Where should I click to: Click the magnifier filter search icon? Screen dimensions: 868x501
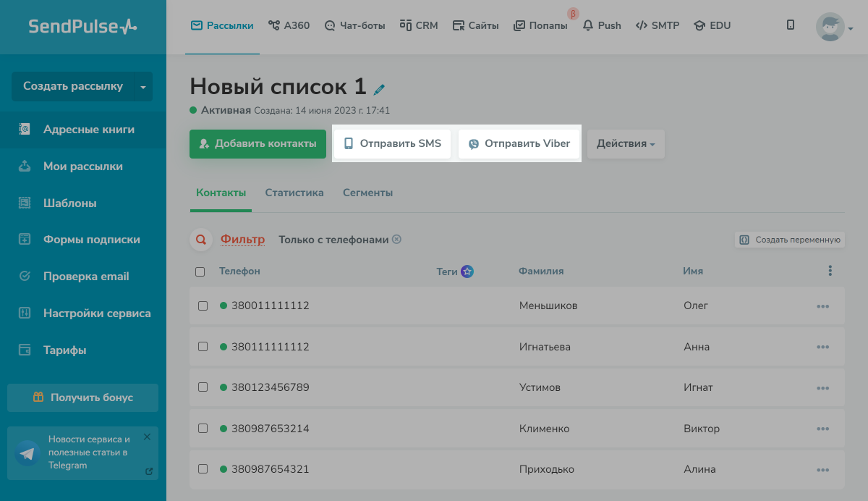201,240
